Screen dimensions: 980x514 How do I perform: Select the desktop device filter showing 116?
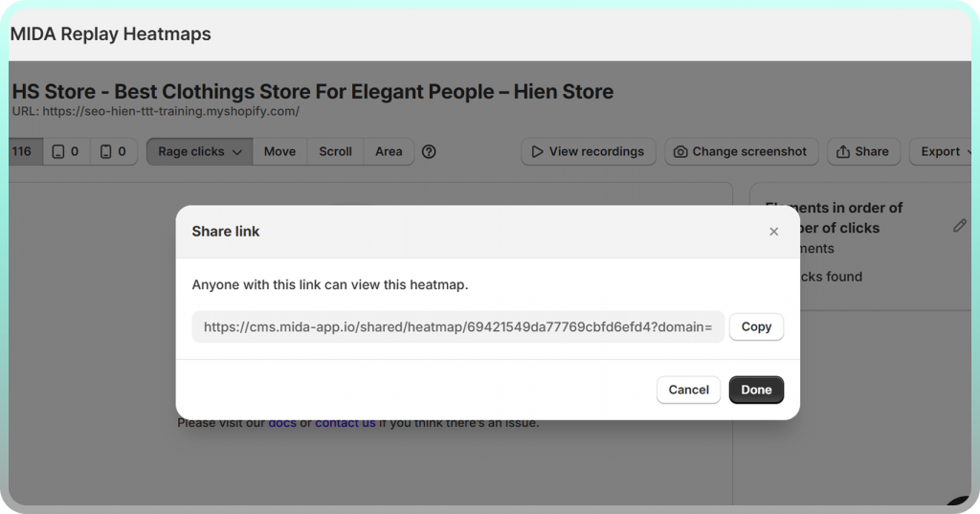pos(23,151)
